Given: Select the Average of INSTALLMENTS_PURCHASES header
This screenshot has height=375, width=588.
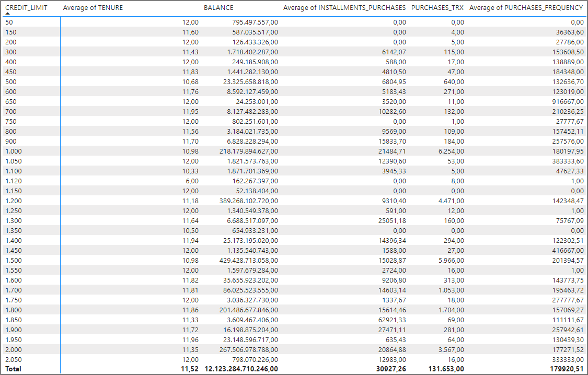Looking at the screenshot, I should coord(344,8).
